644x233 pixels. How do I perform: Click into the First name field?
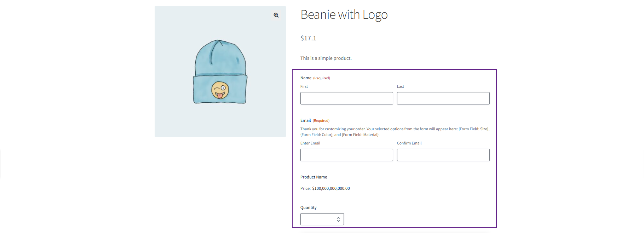pos(346,98)
